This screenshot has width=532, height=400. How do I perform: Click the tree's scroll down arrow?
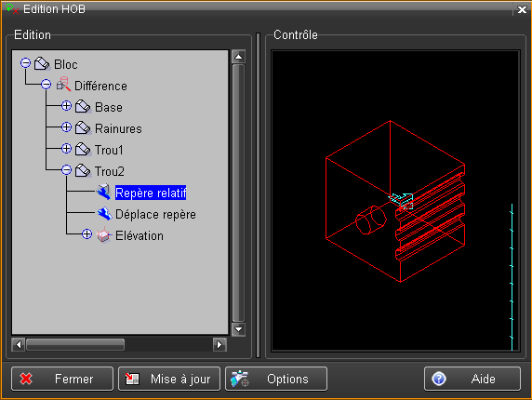[x=238, y=329]
